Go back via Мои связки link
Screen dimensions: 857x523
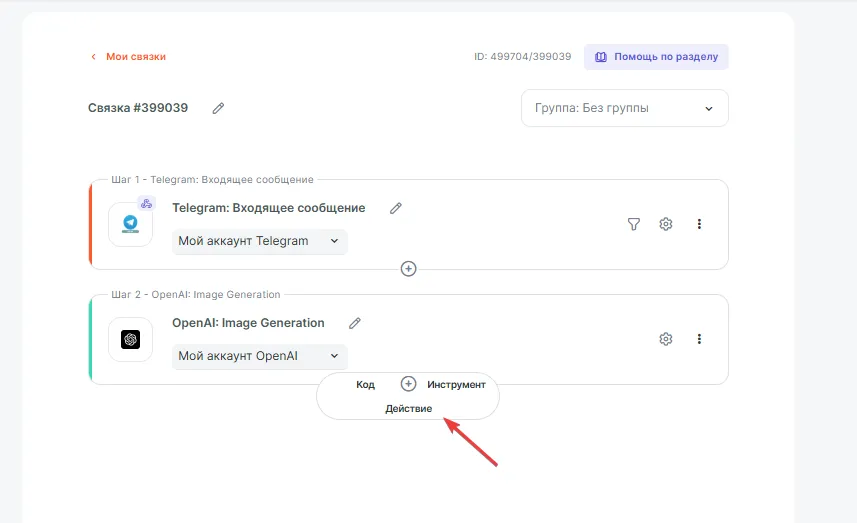click(129, 57)
